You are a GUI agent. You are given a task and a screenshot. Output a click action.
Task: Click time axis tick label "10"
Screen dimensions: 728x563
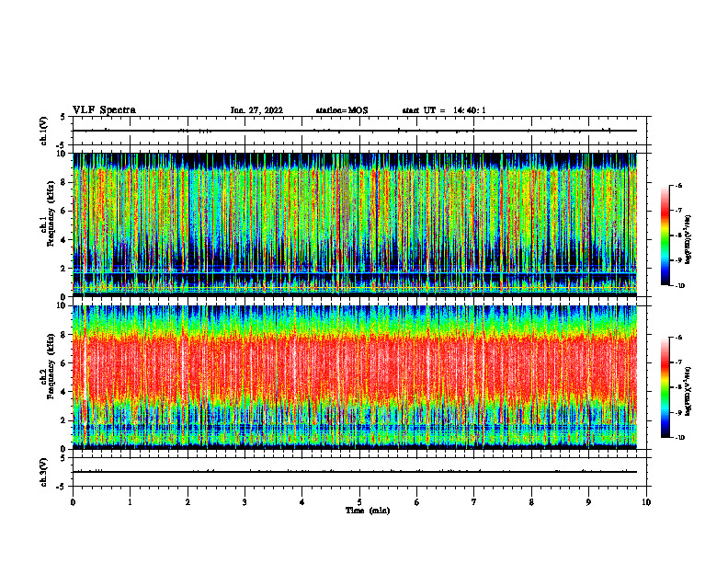coord(646,502)
